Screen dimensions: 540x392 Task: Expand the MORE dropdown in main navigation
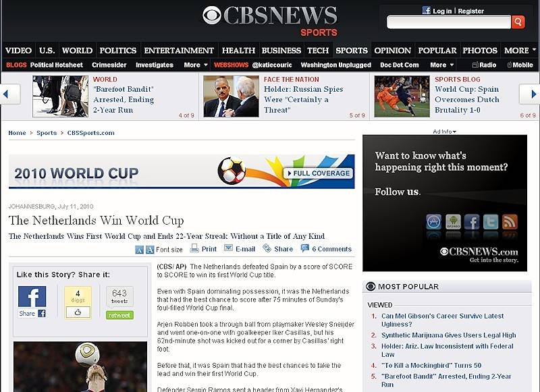click(520, 51)
